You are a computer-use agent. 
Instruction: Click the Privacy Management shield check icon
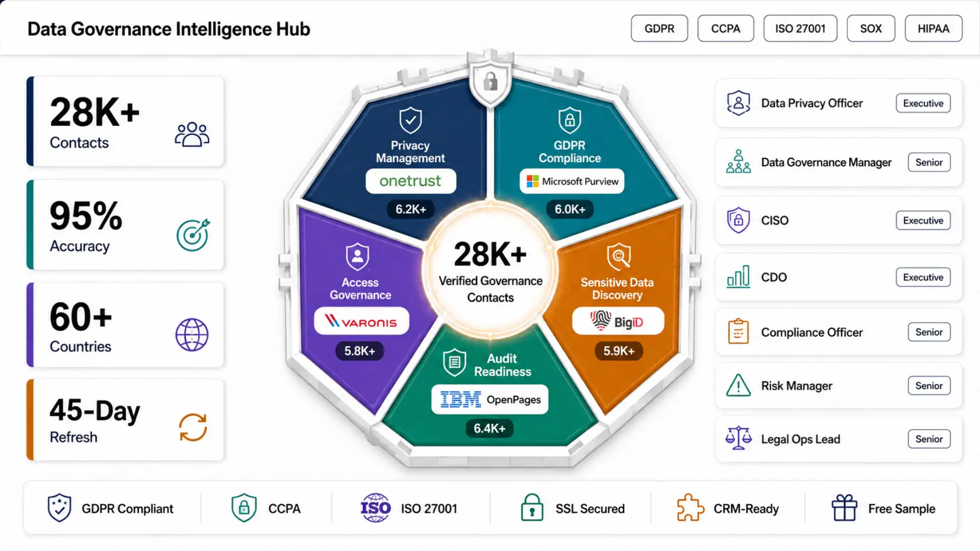pos(410,120)
